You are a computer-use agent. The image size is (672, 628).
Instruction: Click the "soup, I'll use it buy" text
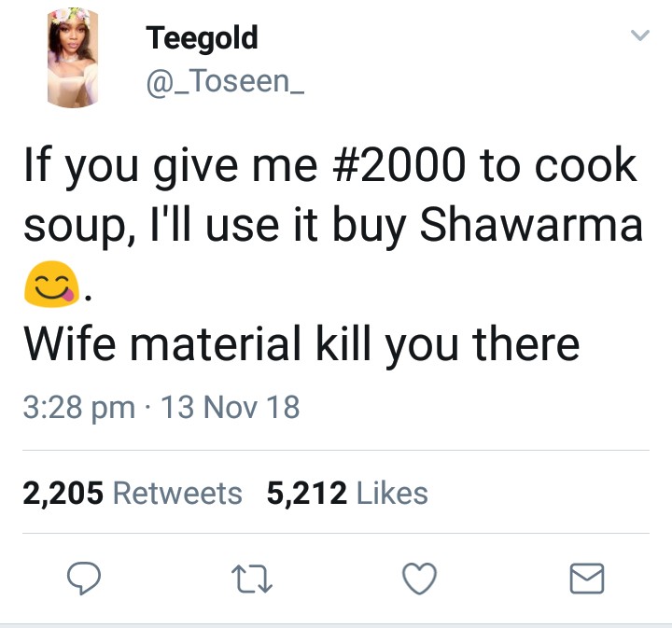(215, 226)
